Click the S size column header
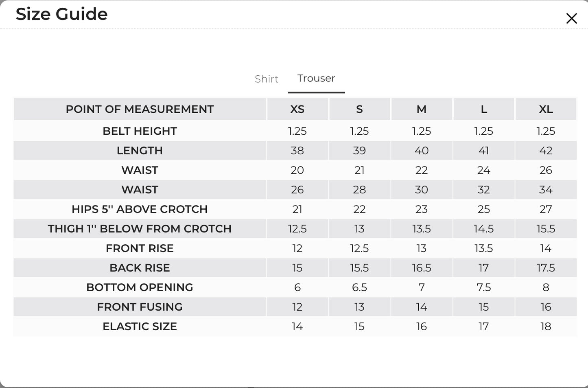Screen dimensions: 588x388 point(359,109)
